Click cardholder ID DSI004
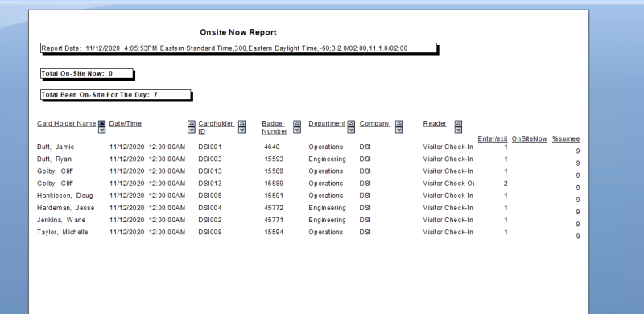Screen dimensions: 644x314 pos(210,208)
